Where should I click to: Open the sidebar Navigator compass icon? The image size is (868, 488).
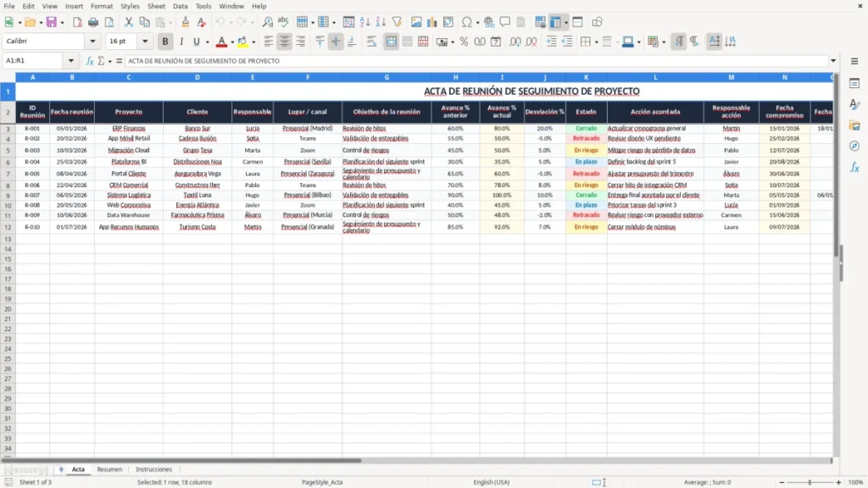point(854,146)
